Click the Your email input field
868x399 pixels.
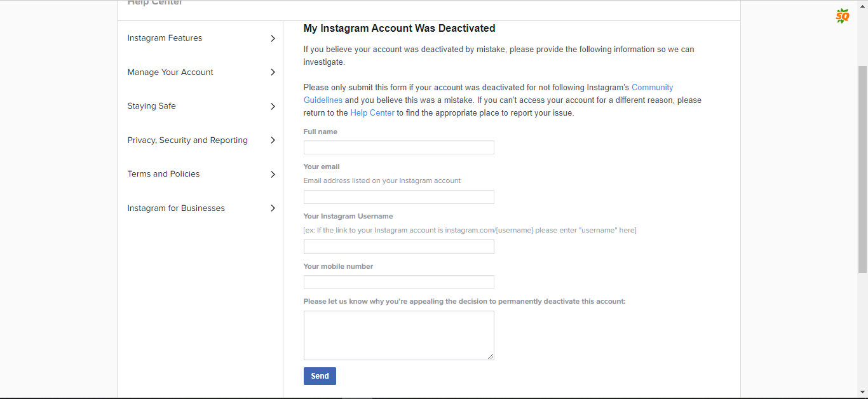click(399, 197)
